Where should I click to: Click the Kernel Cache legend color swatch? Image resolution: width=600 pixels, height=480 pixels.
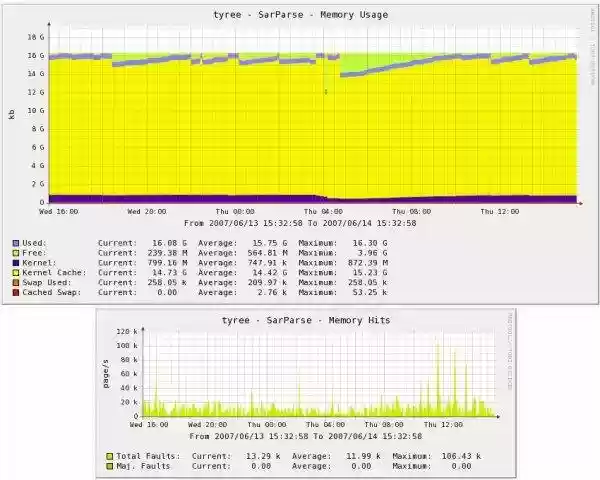pyautogui.click(x=16, y=273)
